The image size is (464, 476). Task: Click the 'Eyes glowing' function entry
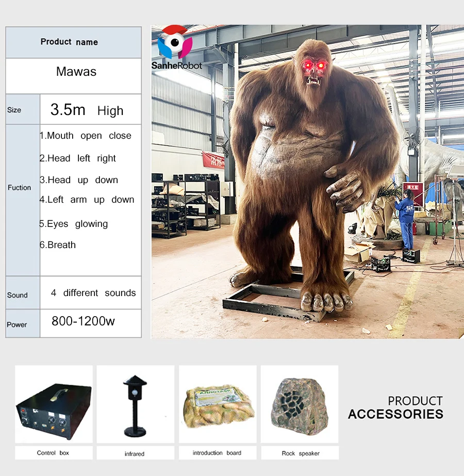[x=74, y=224]
